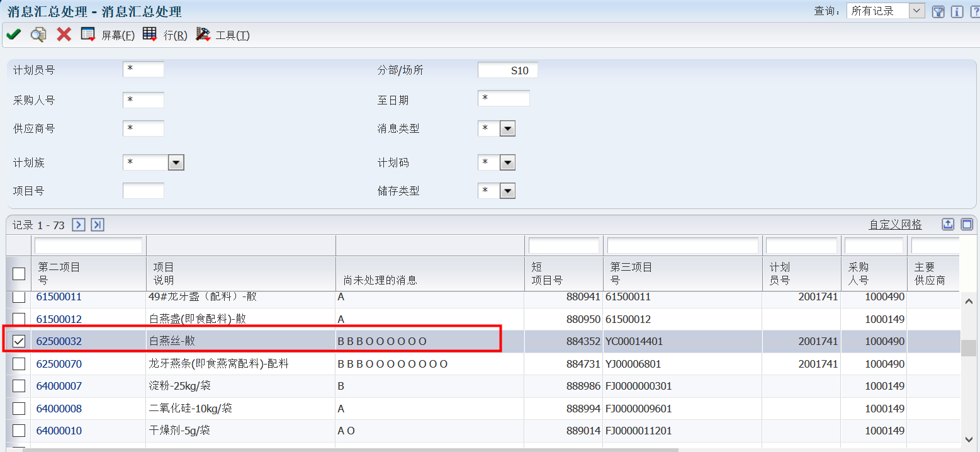Toggle the select-all checkbox in grid header

coord(20,273)
